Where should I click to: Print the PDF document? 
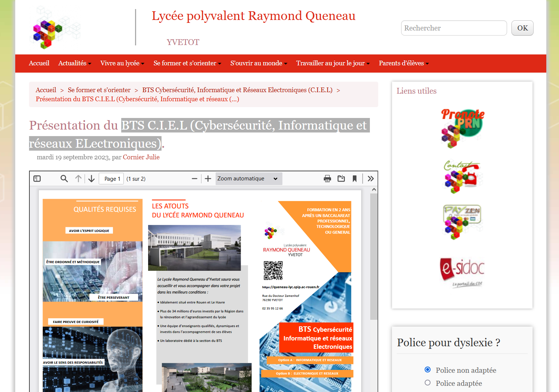pyautogui.click(x=327, y=179)
